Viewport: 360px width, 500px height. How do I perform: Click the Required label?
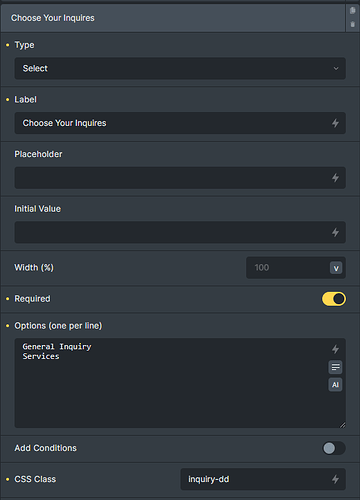tap(32, 299)
